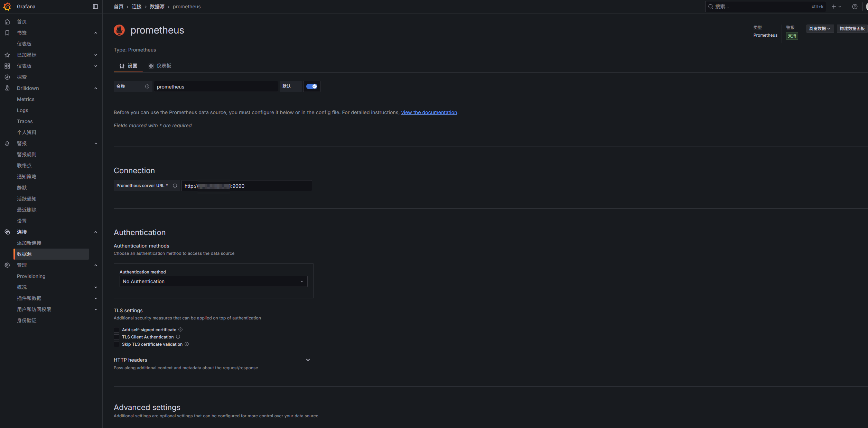Click the 构建数据面板 button
This screenshot has height=428, width=868.
(851, 29)
